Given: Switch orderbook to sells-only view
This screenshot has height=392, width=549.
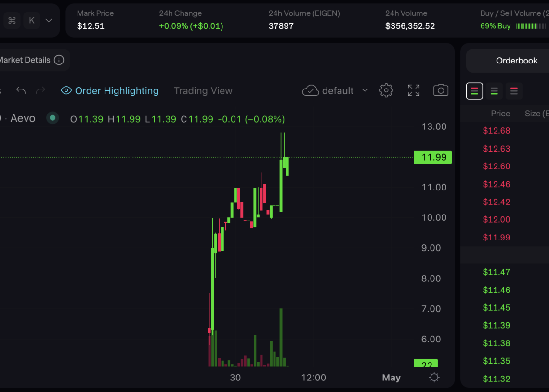Looking at the screenshot, I should (514, 91).
